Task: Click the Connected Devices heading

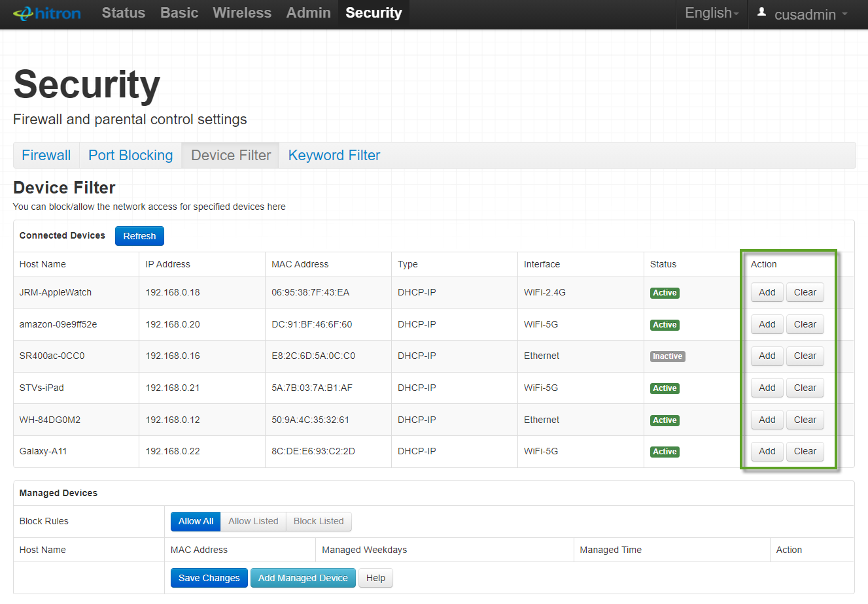Action: pyautogui.click(x=62, y=235)
